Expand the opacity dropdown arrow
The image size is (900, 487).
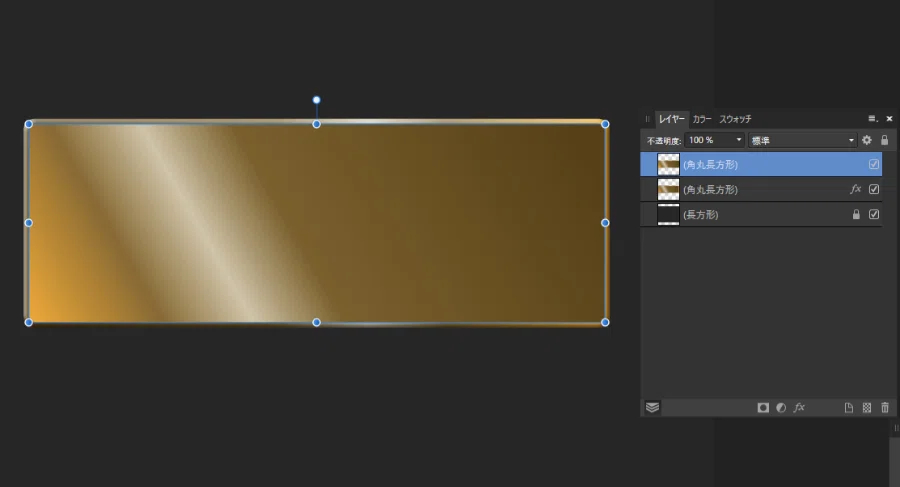pos(739,140)
